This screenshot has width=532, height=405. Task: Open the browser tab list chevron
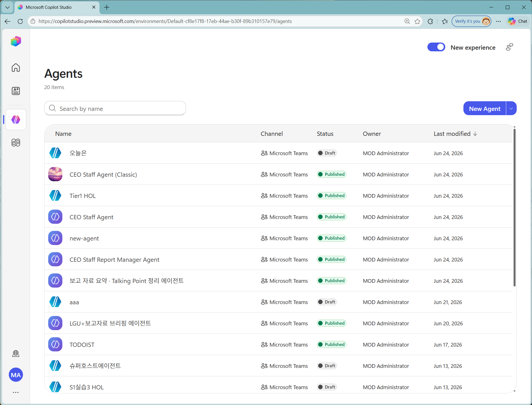(x=7, y=7)
